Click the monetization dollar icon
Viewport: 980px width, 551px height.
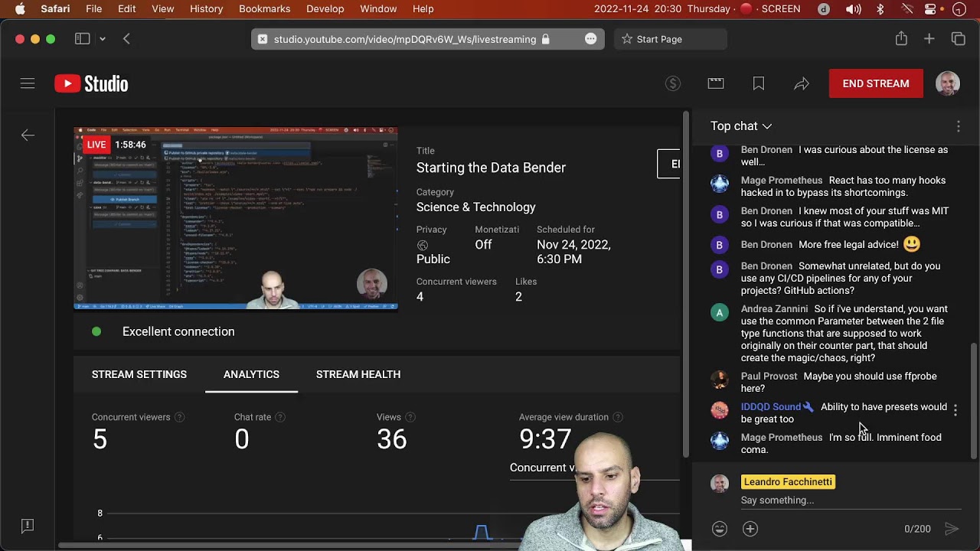pyautogui.click(x=673, y=83)
